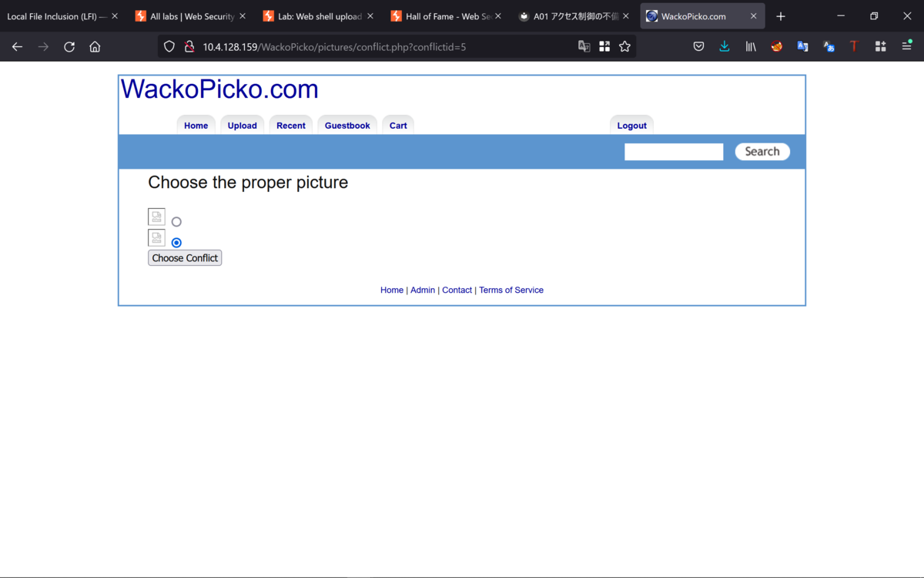This screenshot has width=924, height=578.
Task: Open the Home navigation tab
Action: click(x=196, y=126)
